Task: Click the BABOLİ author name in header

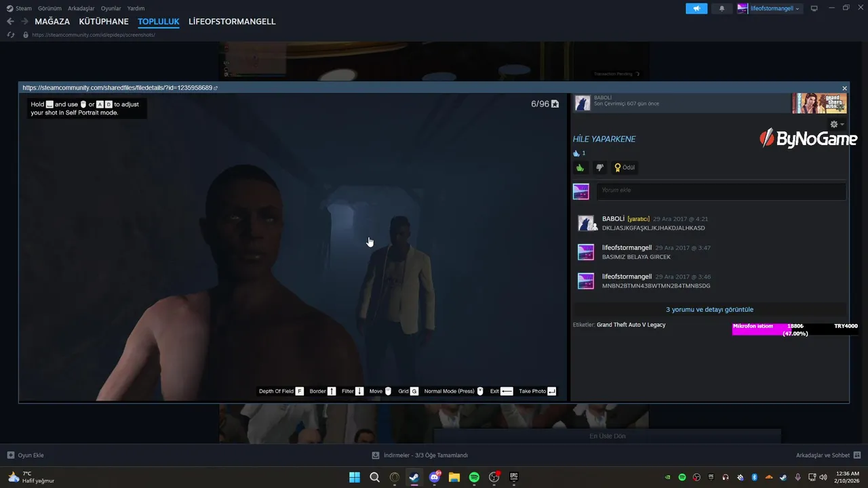Action: [602, 98]
